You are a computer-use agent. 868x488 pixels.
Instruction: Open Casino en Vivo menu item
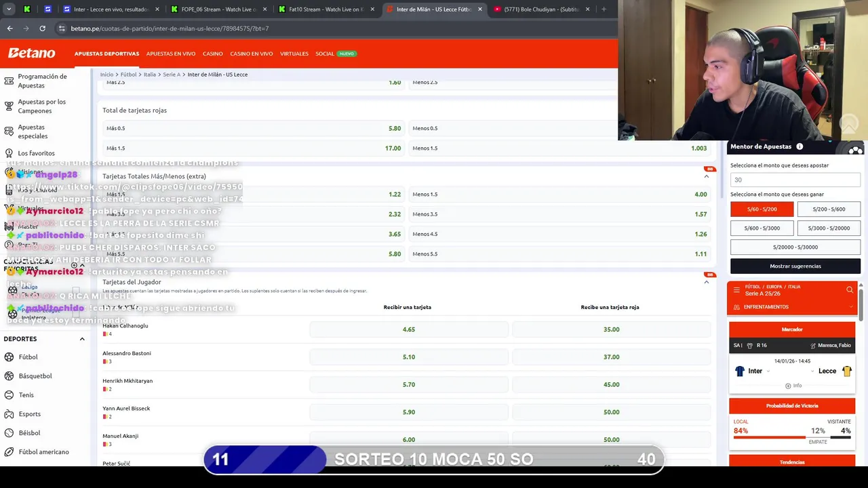[x=252, y=54]
